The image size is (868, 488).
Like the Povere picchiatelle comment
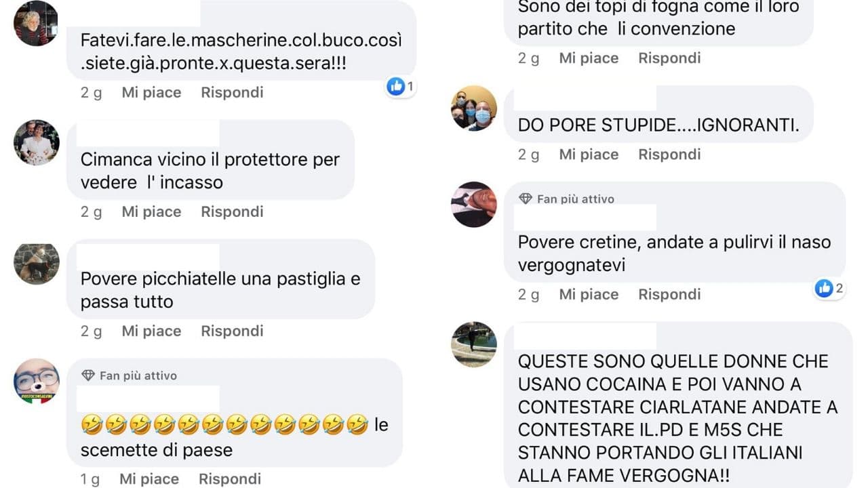(151, 331)
